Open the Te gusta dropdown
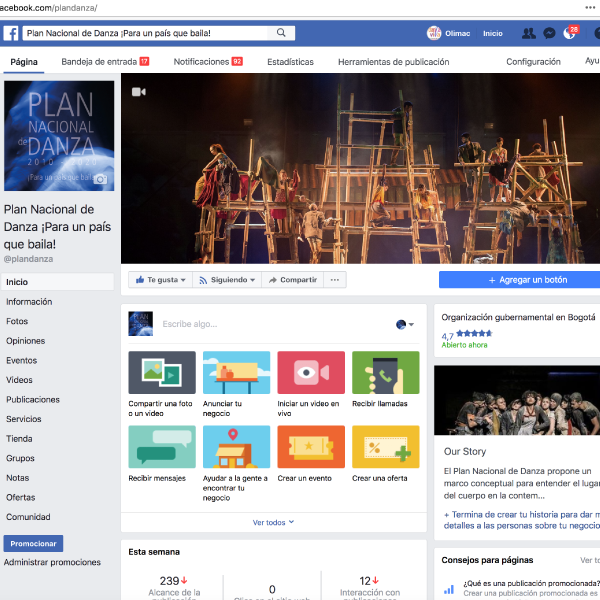Viewport: 600px width, 600px height. (160, 280)
